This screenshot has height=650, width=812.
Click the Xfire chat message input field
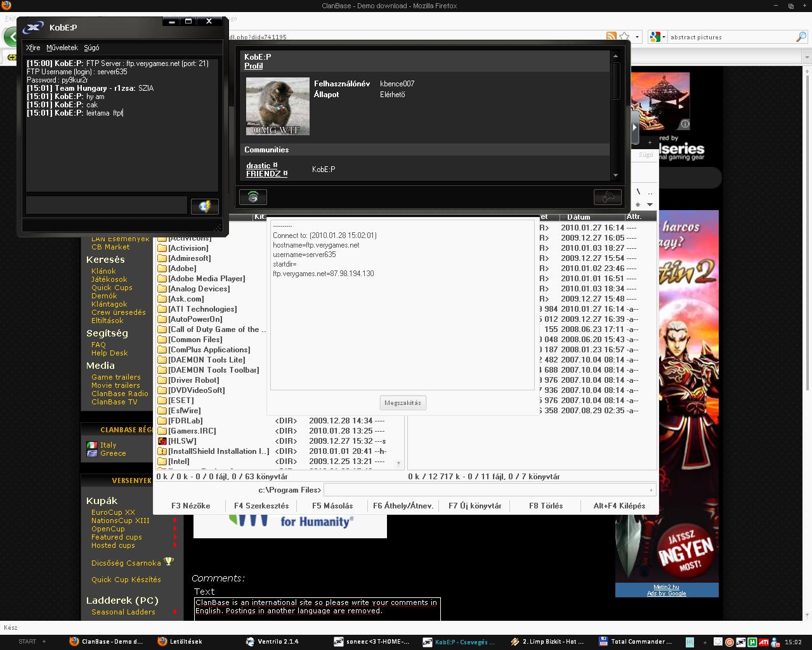106,205
